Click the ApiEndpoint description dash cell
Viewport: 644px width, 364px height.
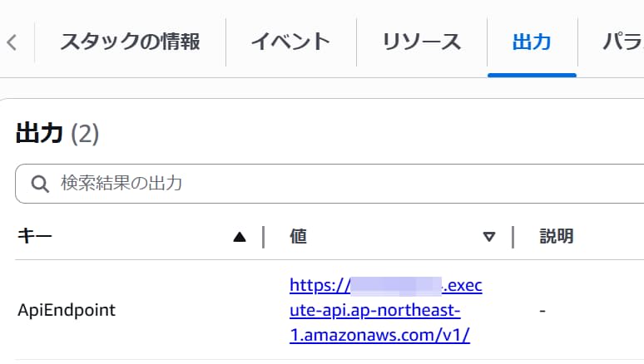[x=542, y=311]
